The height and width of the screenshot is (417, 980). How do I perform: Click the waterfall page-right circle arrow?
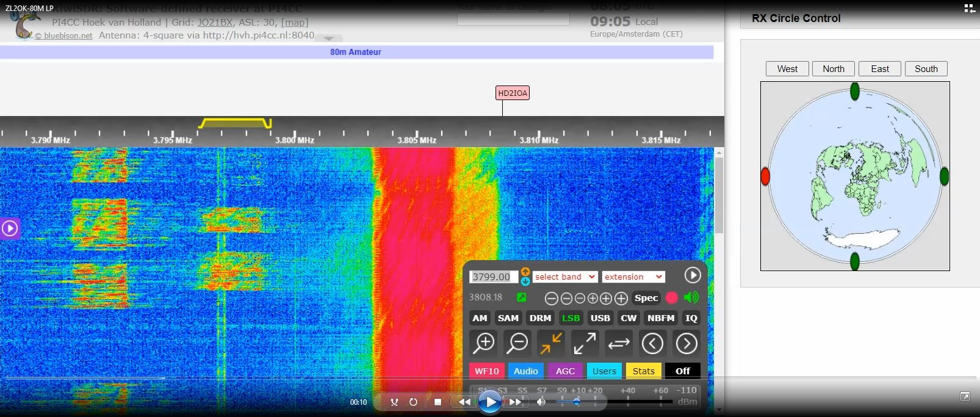[x=686, y=344]
